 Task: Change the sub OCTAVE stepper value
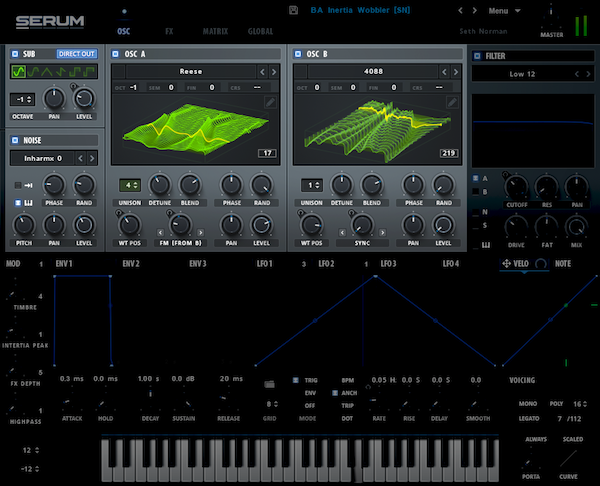(23, 100)
